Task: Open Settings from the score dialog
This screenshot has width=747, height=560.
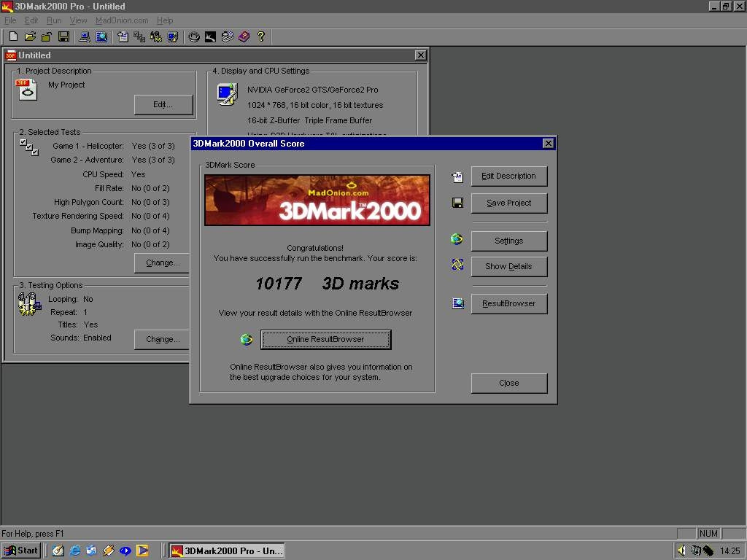Action: click(508, 241)
